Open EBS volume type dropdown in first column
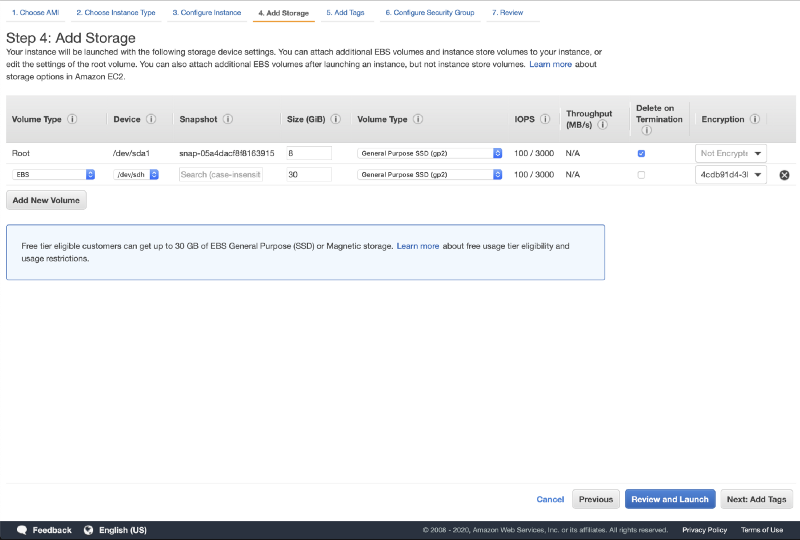This screenshot has width=800, height=540. (54, 174)
